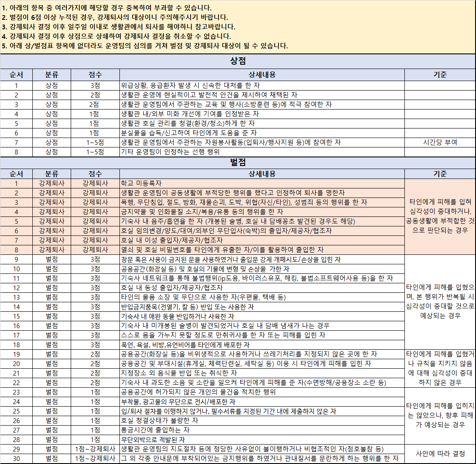Viewport: 476px width, 464px height.
Task: Click cell starting '스스로 몸을 가누지 못할 정도로 만취귀사'
Action: click(x=262, y=335)
